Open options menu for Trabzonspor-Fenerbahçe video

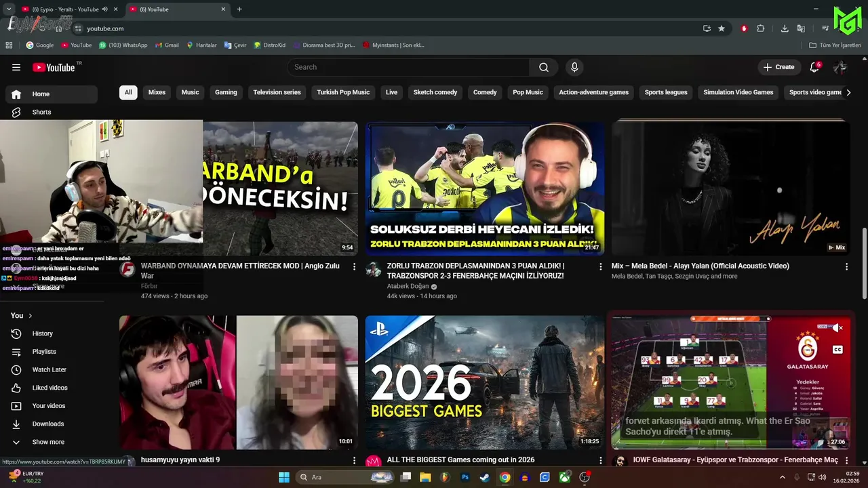pyautogui.click(x=600, y=267)
